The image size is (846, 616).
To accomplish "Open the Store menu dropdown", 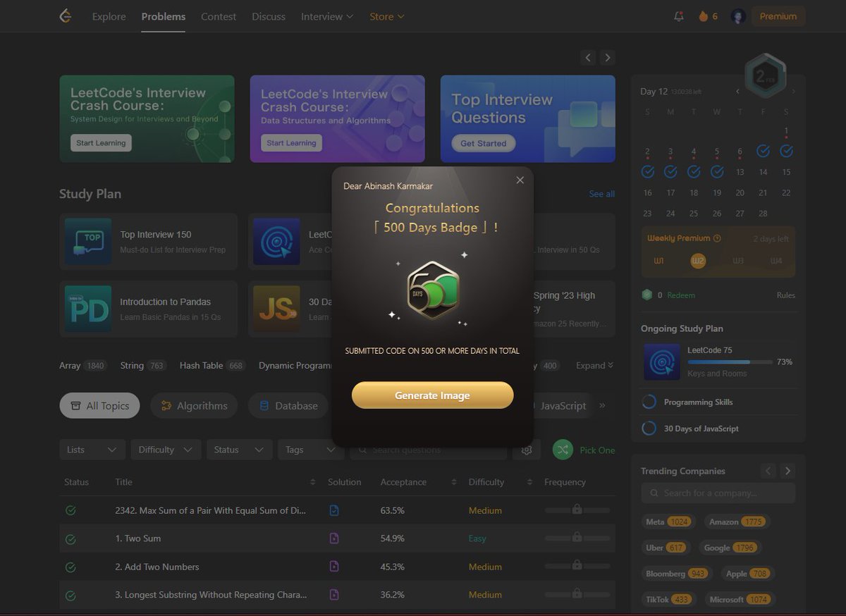I will tap(387, 16).
